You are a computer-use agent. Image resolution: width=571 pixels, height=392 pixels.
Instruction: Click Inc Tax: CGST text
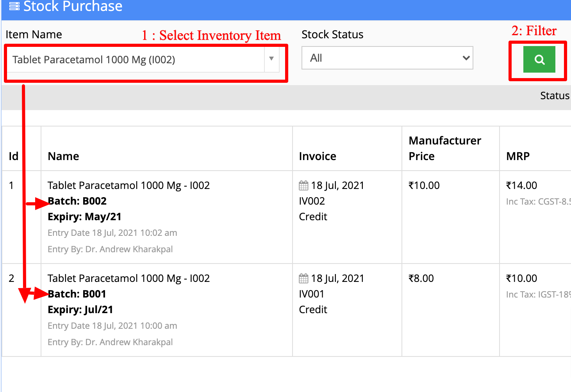[538, 201]
